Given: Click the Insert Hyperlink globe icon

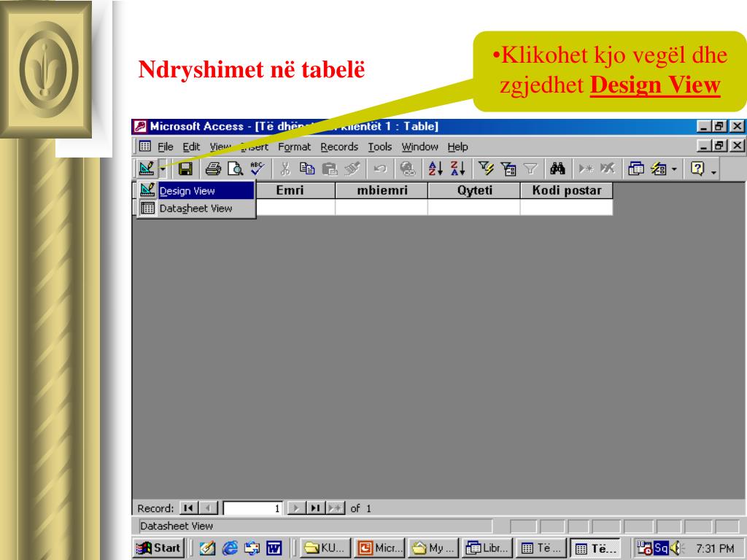Looking at the screenshot, I should tap(407, 168).
